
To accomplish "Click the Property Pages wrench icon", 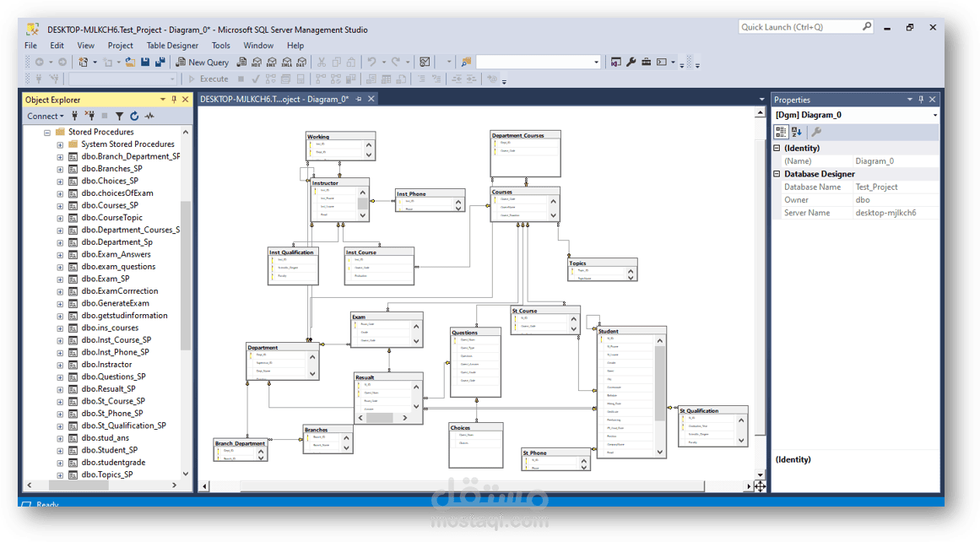I will click(815, 132).
